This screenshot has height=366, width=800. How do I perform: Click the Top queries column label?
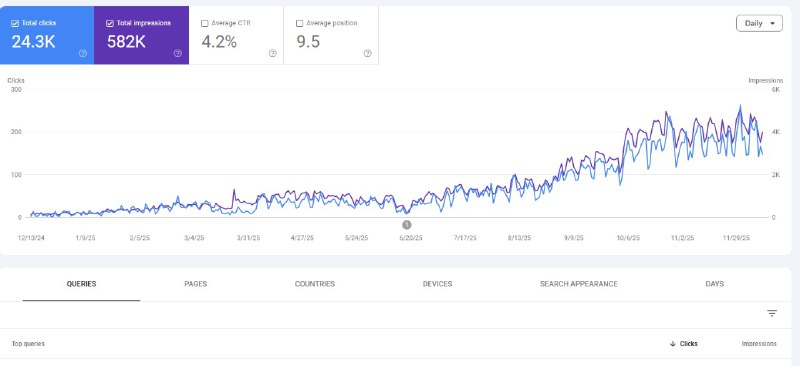pos(28,344)
